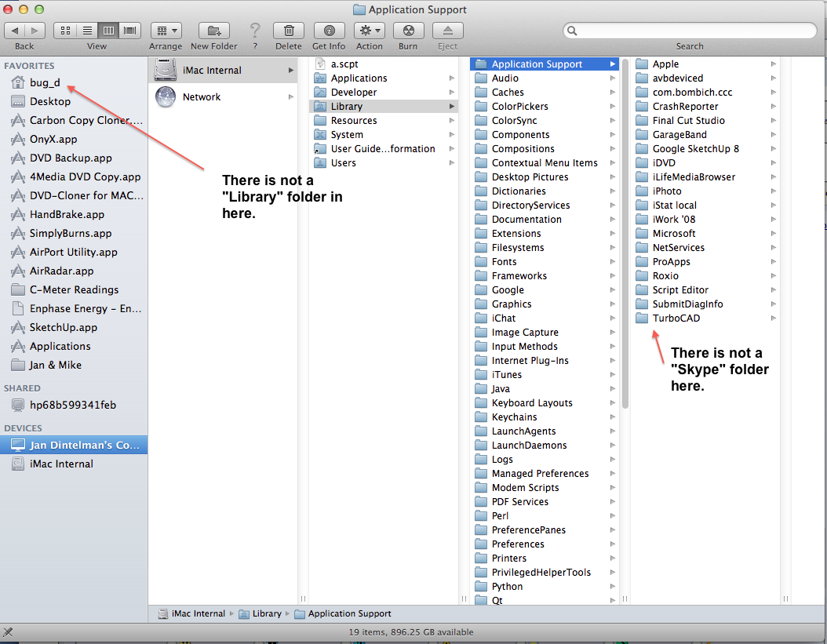This screenshot has width=827, height=644.
Task: Expand the Apple folder arrow
Action: (x=774, y=64)
